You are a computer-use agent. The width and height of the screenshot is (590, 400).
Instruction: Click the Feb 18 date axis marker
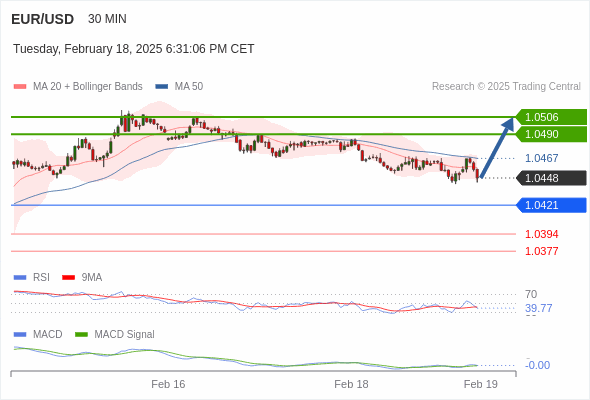point(351,384)
